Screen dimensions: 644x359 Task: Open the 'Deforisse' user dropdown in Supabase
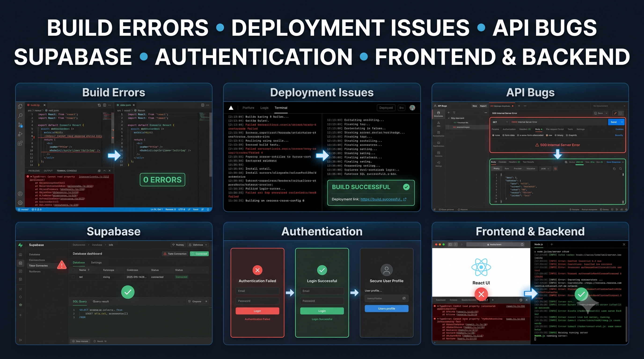[198, 245]
